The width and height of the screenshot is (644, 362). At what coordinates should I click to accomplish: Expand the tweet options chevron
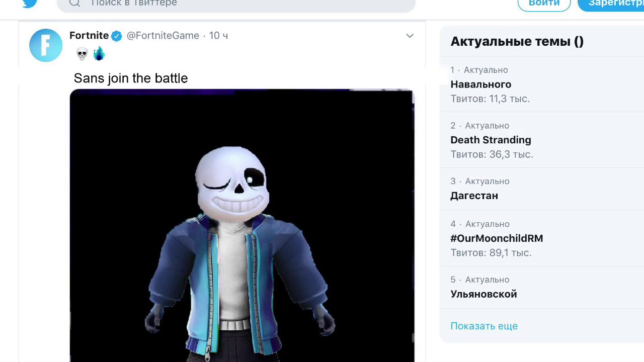[410, 36]
